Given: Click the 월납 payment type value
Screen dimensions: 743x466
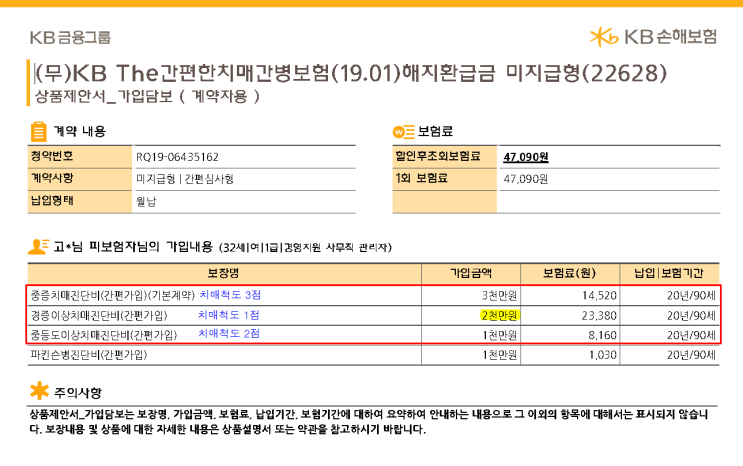Looking at the screenshot, I should (146, 201).
